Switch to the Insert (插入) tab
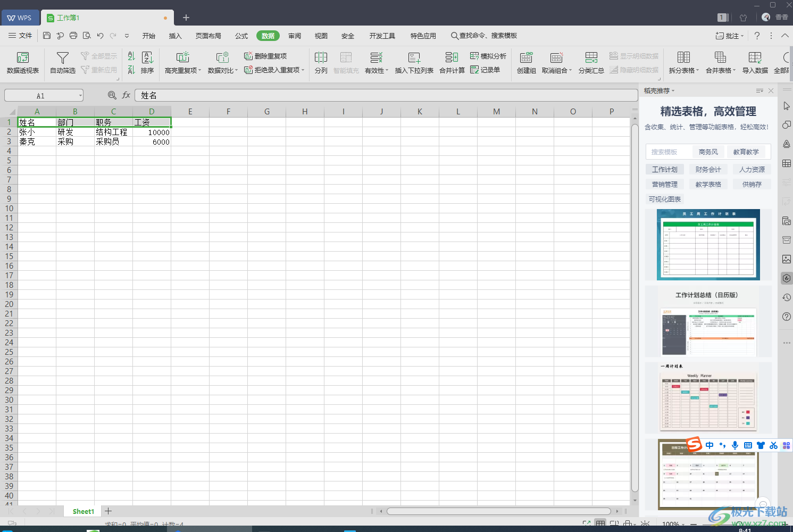Image resolution: width=793 pixels, height=532 pixels. 176,36
